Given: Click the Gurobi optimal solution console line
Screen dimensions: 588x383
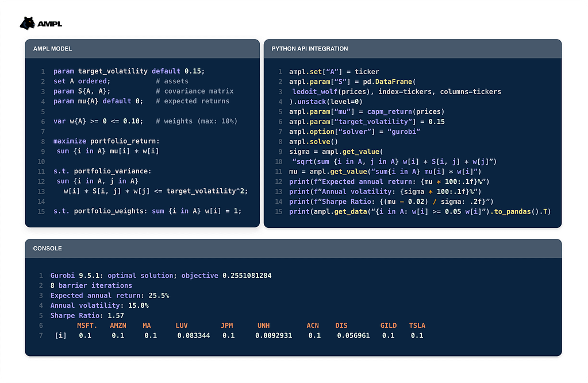Looking at the screenshot, I should point(160,276).
